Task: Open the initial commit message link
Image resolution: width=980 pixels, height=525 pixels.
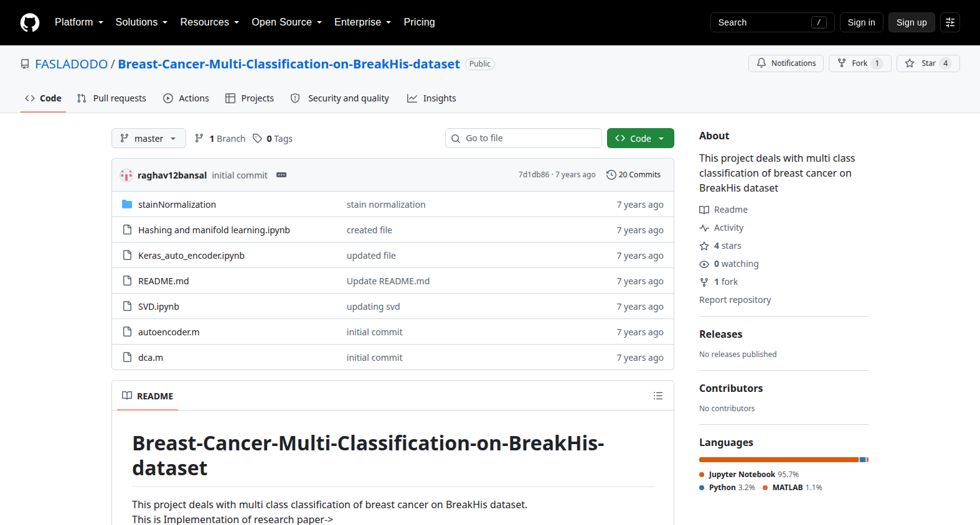Action: [x=240, y=175]
